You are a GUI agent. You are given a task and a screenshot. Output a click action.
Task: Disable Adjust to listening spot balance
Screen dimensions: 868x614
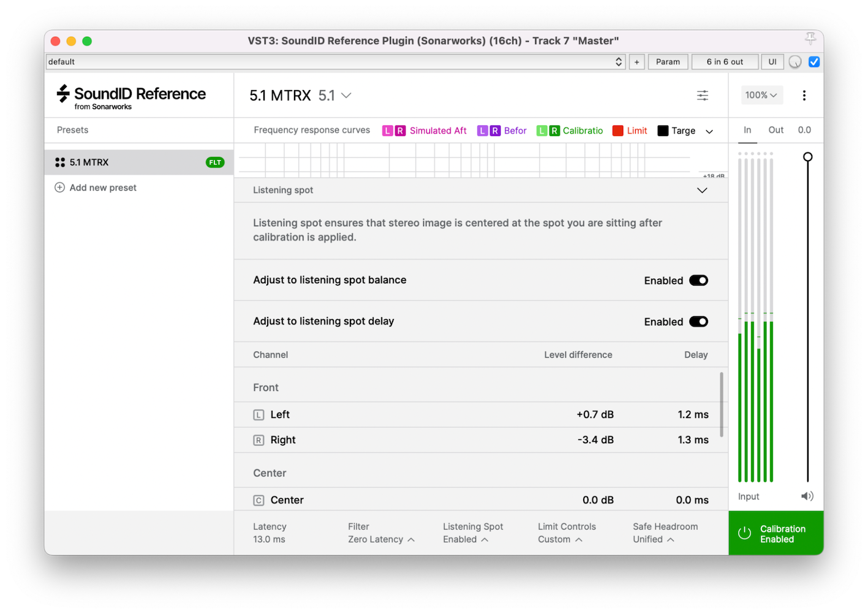[x=698, y=281]
